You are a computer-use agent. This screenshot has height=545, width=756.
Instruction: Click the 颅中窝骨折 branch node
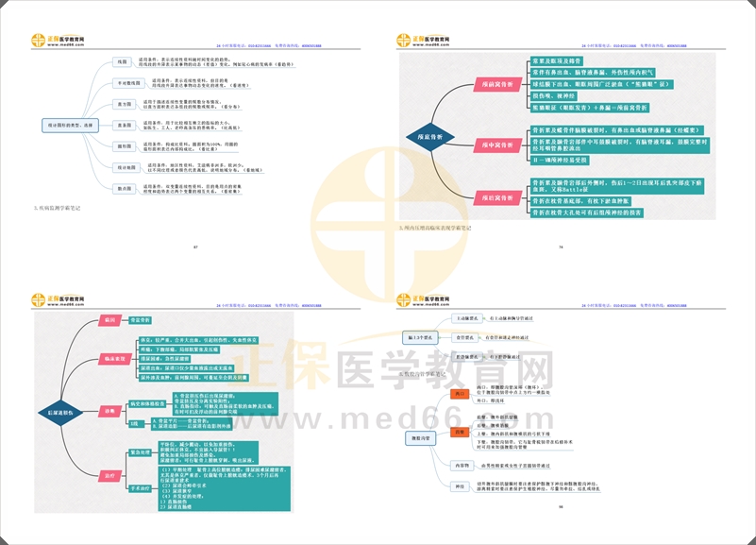494,145
